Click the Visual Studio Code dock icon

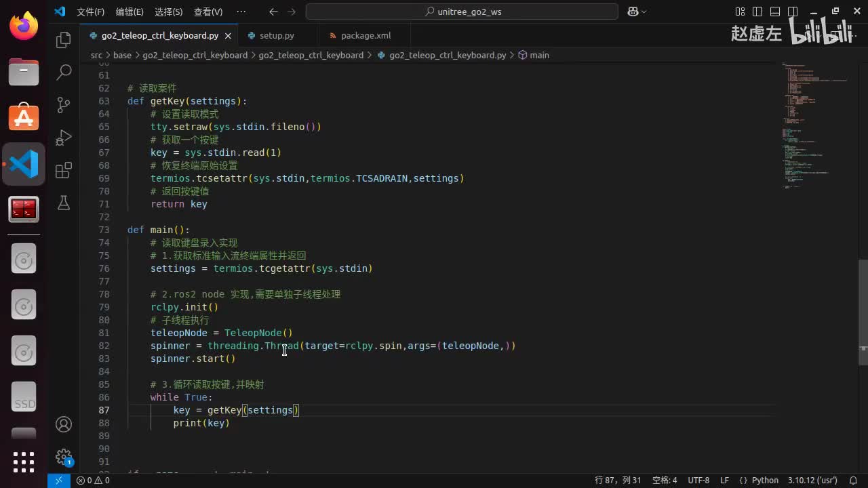(24, 165)
